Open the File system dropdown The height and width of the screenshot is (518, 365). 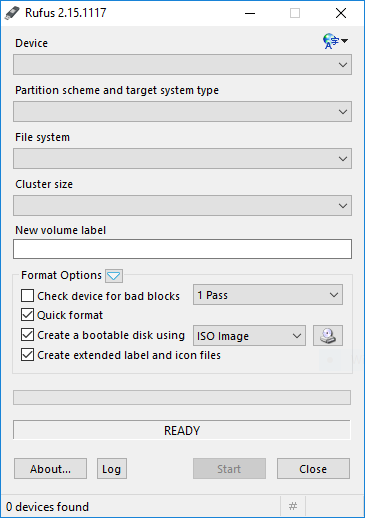pyautogui.click(x=182, y=159)
